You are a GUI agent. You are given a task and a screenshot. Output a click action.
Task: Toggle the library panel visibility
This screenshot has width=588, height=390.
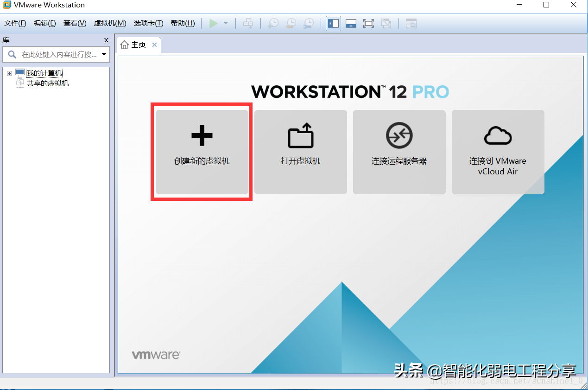(333, 23)
